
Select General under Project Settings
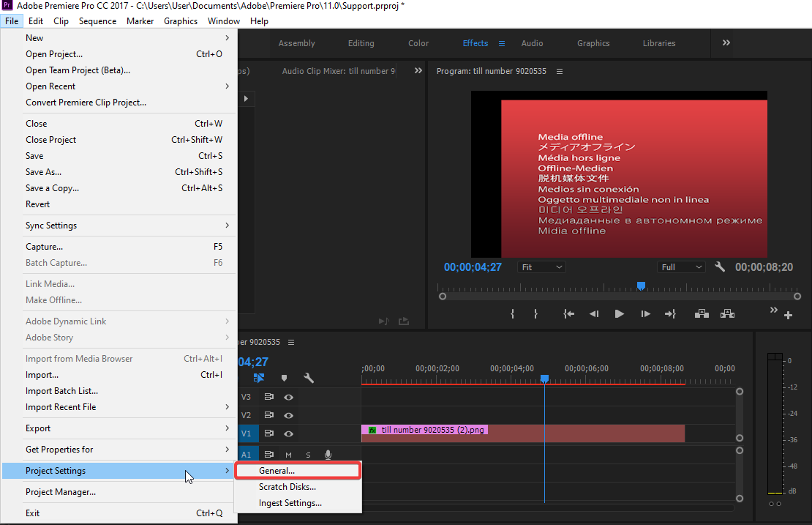pos(277,471)
